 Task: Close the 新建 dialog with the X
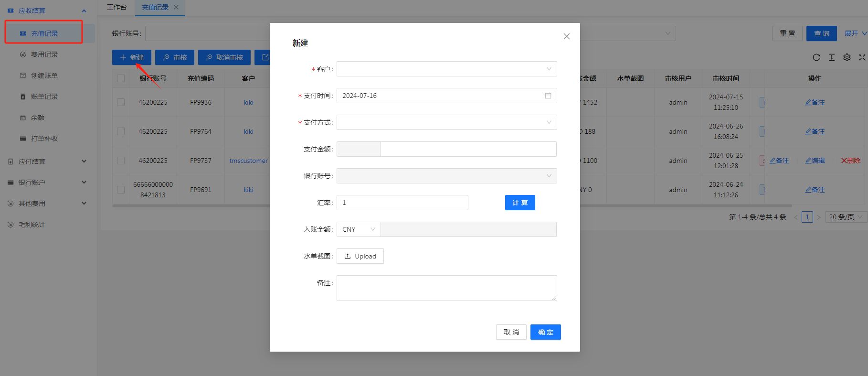[x=567, y=36]
